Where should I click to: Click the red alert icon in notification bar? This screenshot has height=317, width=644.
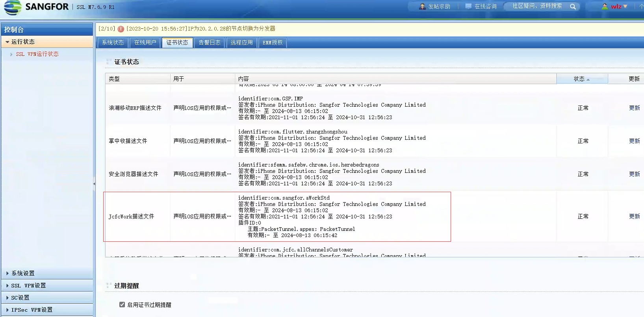[x=121, y=29]
